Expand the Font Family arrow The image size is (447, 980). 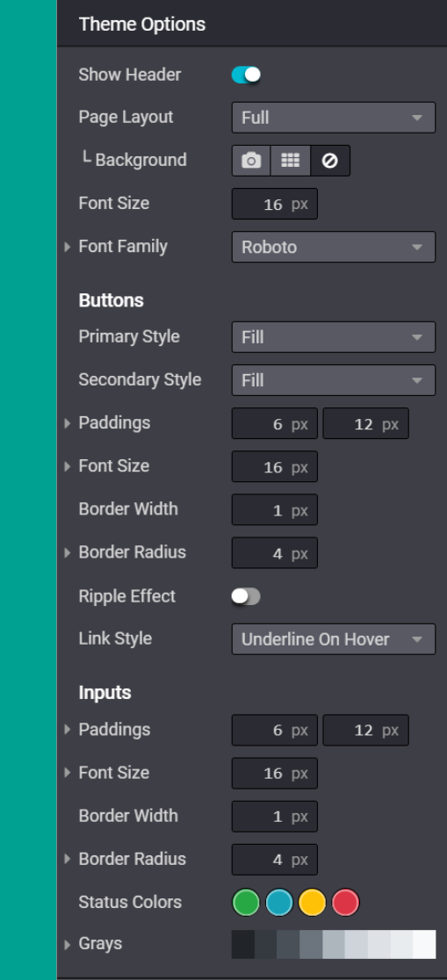coord(68,247)
